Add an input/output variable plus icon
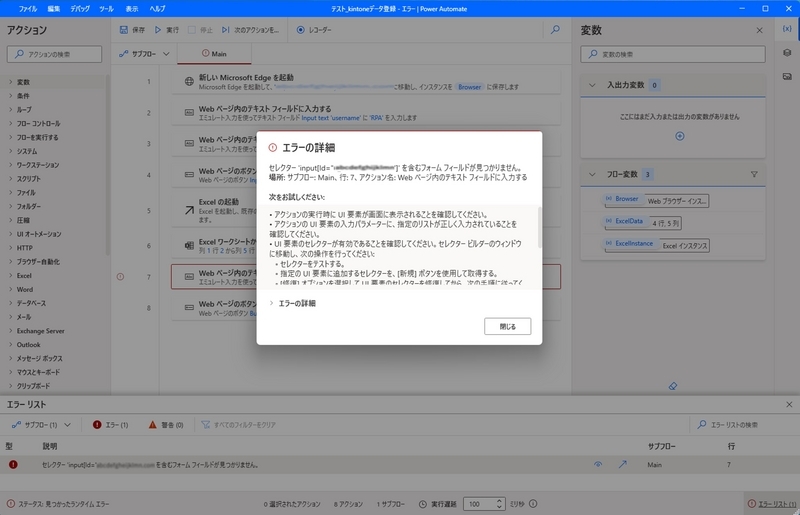800x515 pixels. [680, 136]
